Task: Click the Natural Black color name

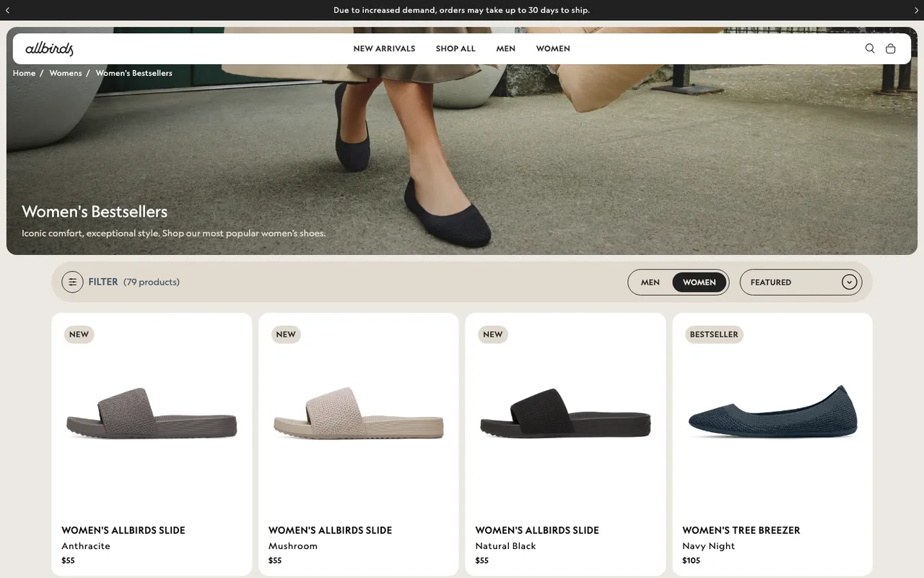Action: click(505, 546)
